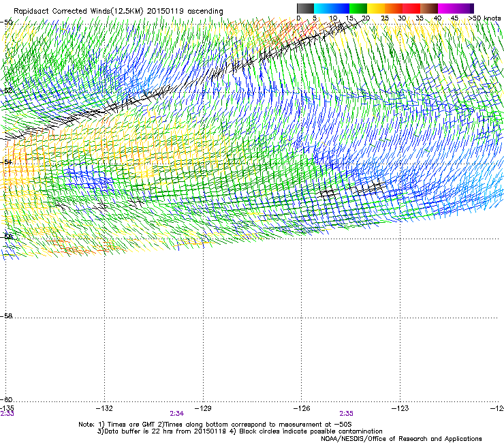Click the '-52' latitude axis label
This screenshot has height=443, width=504.
(x=6, y=91)
